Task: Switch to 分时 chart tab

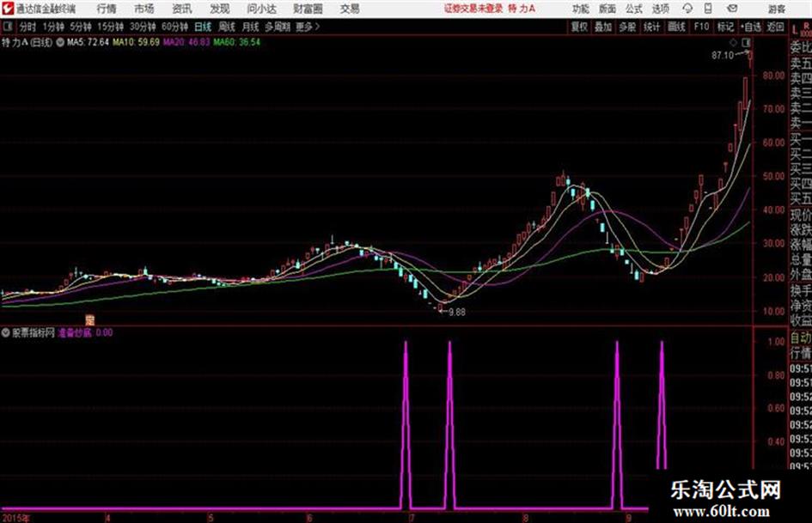Action: pos(28,27)
